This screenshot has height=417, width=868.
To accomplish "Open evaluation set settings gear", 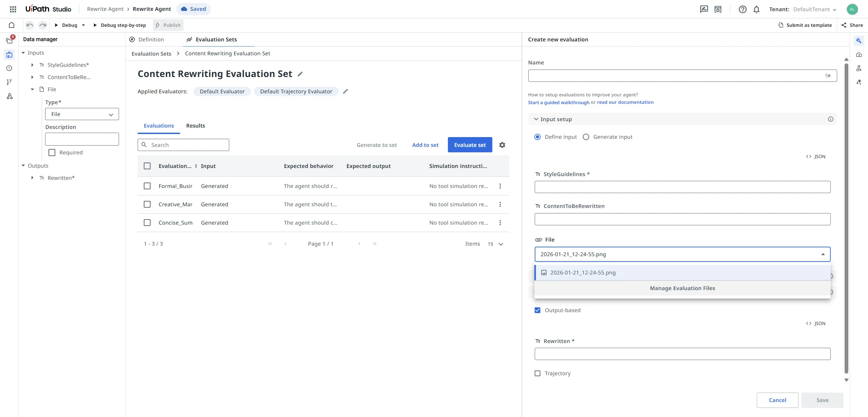I will coord(502,145).
